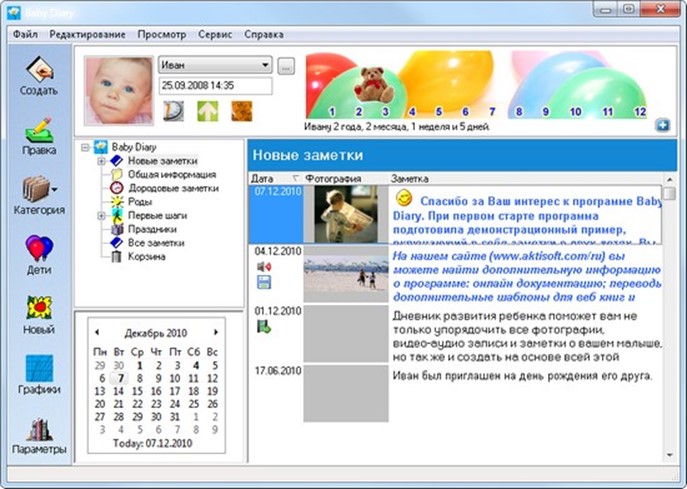Viewport: 687px width, 489px height.
Task: Collapse the Baby Diary root node
Action: pos(86,147)
